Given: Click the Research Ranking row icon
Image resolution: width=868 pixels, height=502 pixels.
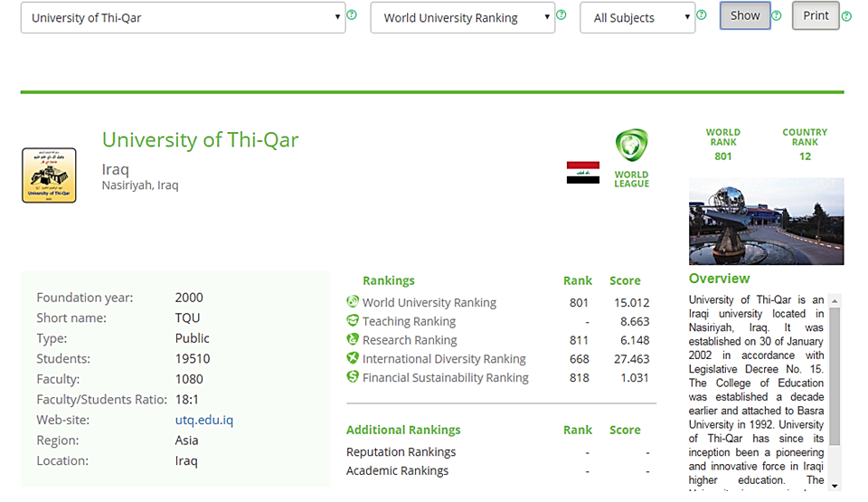Looking at the screenshot, I should pos(353,340).
